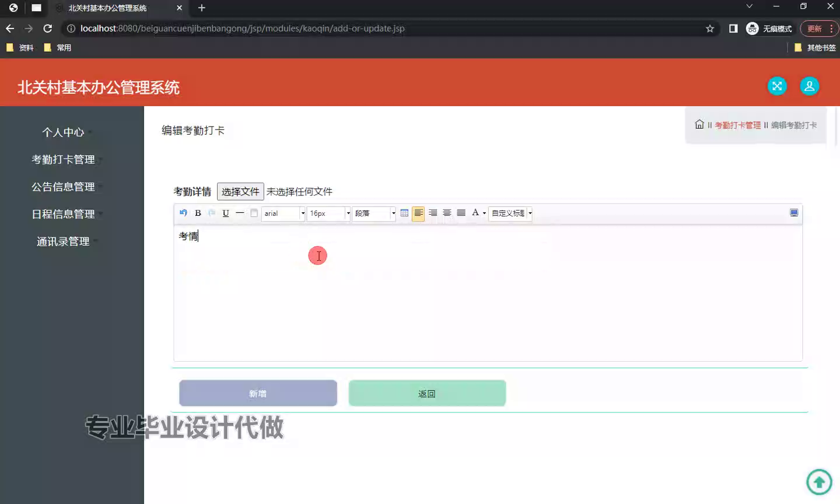Open a new browser tab with the plus

tap(202, 8)
